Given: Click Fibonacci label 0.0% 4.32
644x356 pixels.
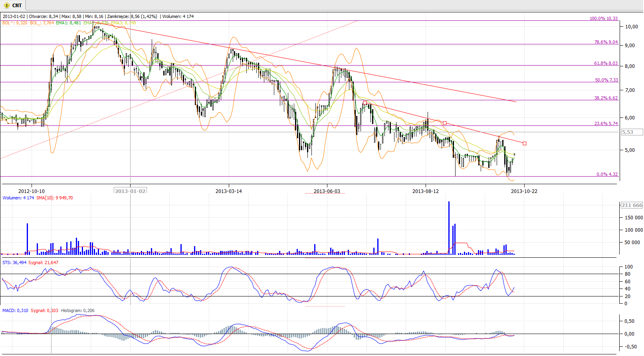Looking at the screenshot, I should (607, 174).
